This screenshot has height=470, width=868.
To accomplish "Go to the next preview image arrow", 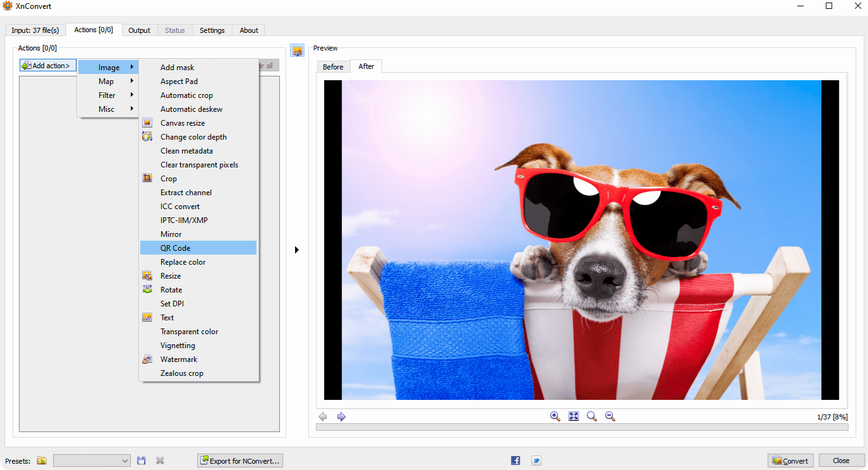I will 341,416.
